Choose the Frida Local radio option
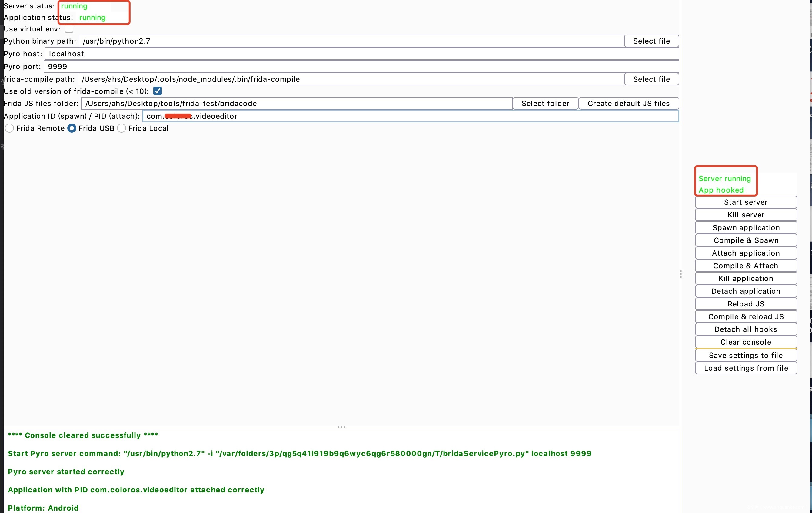This screenshot has height=513, width=812. coord(122,128)
